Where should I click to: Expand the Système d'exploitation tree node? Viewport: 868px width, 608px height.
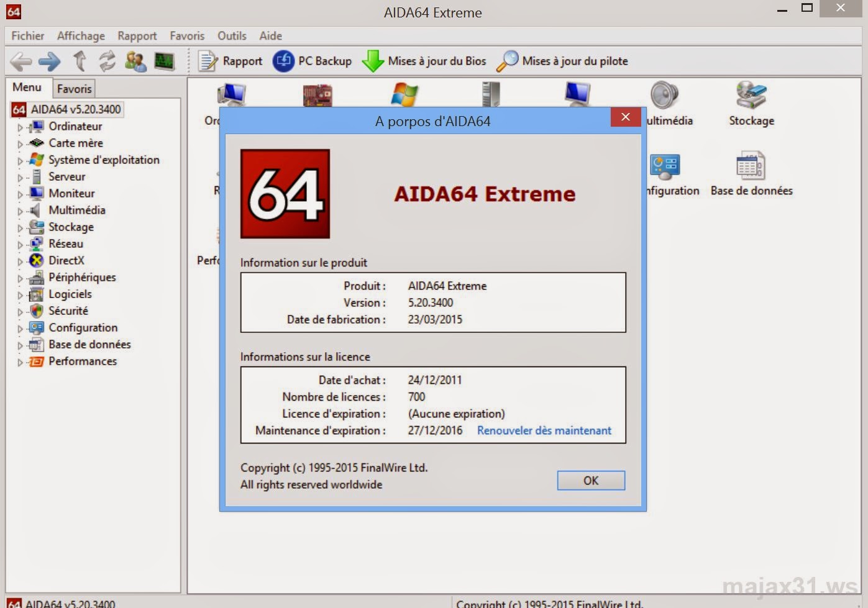[x=20, y=160]
